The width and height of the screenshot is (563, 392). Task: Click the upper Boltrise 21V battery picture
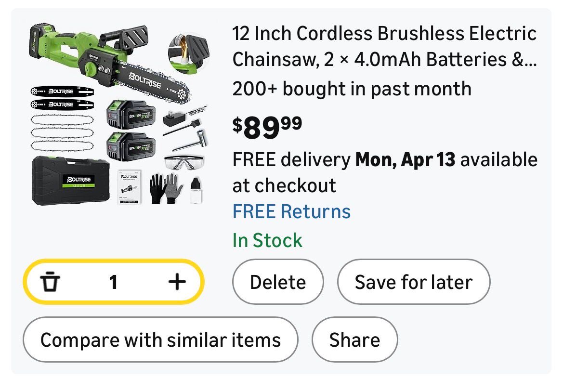[131, 114]
